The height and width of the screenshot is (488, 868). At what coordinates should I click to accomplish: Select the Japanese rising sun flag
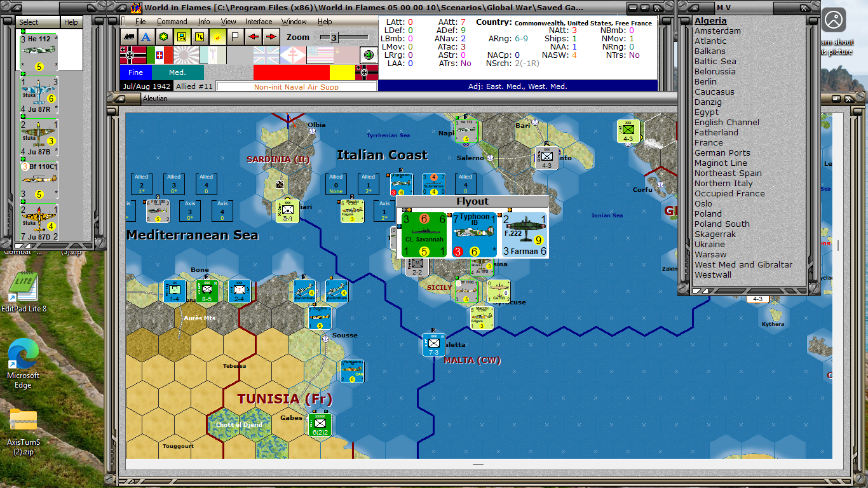coord(186,55)
